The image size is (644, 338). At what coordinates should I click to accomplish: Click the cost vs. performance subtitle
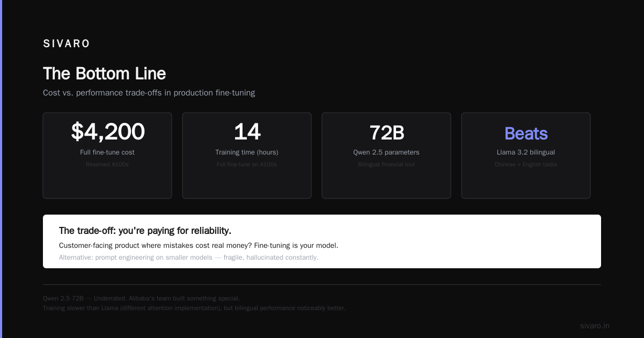(149, 93)
